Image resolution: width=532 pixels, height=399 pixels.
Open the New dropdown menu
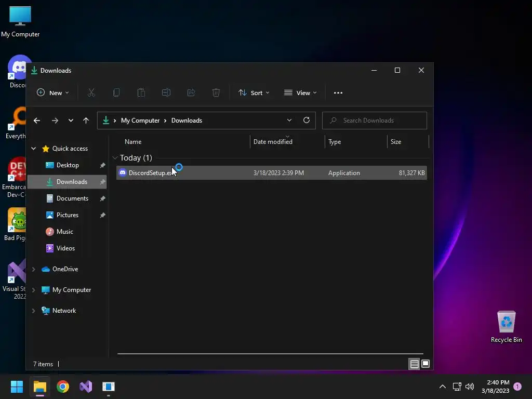(53, 92)
